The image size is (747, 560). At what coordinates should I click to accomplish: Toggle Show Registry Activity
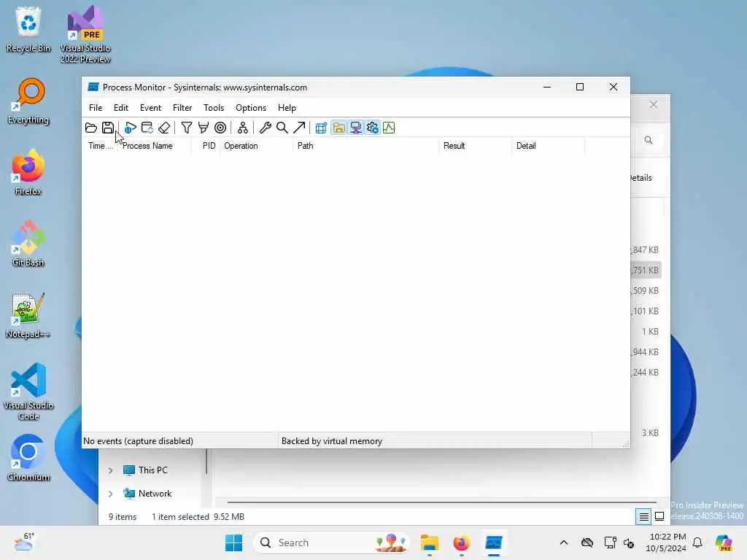click(321, 128)
